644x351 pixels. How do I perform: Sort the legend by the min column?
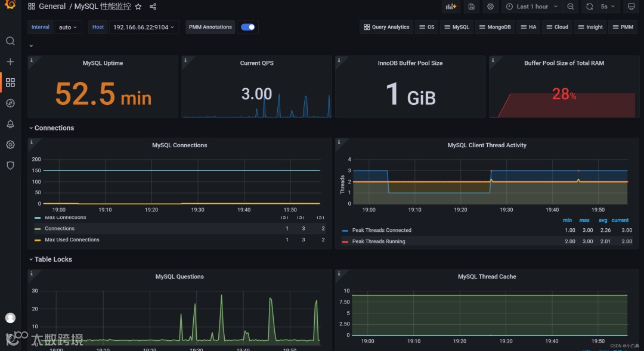tap(567, 220)
